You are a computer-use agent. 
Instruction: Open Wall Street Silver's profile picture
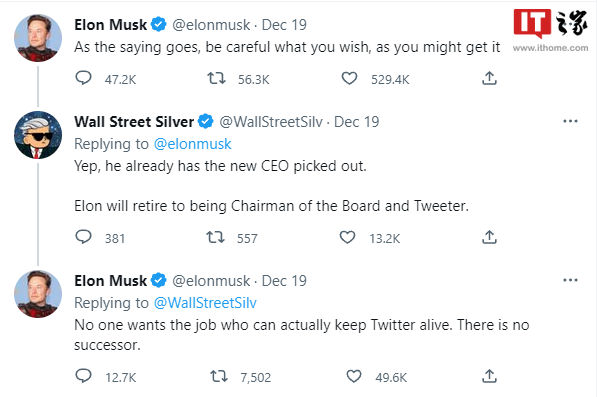tap(38, 135)
